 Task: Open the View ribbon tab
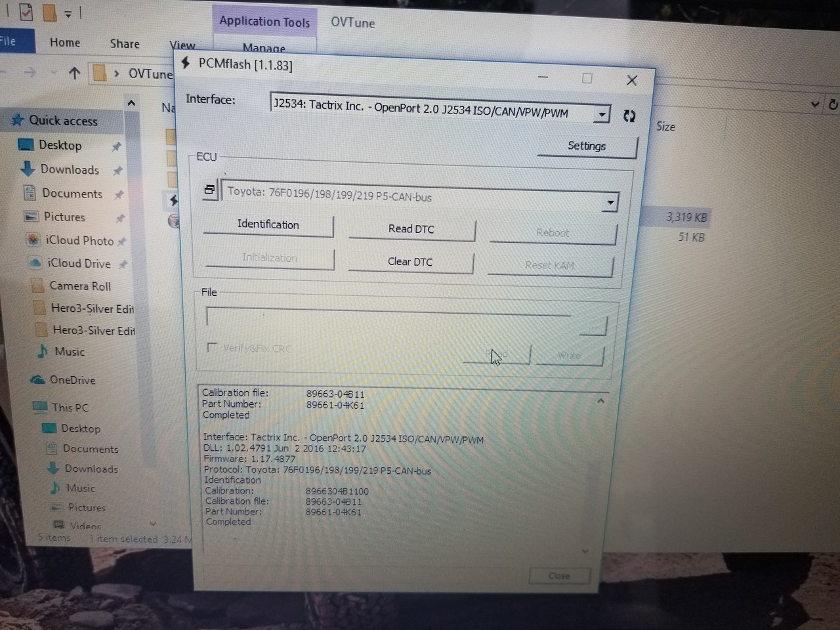click(182, 45)
